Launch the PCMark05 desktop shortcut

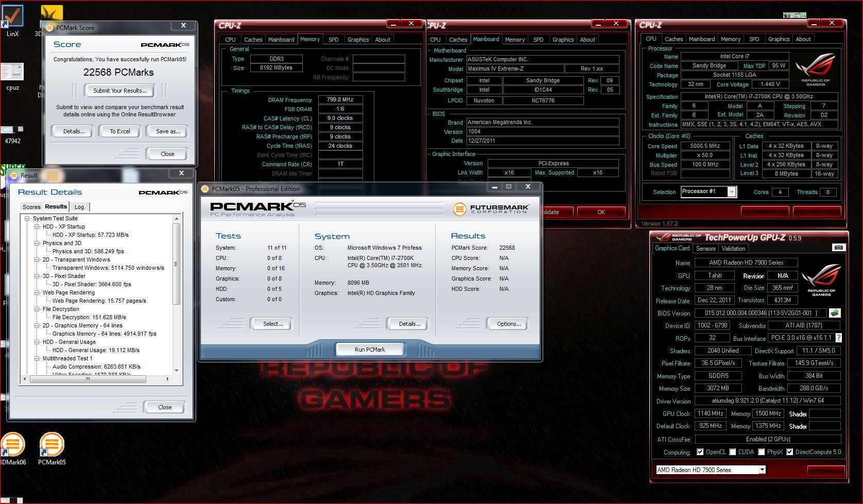click(51, 449)
